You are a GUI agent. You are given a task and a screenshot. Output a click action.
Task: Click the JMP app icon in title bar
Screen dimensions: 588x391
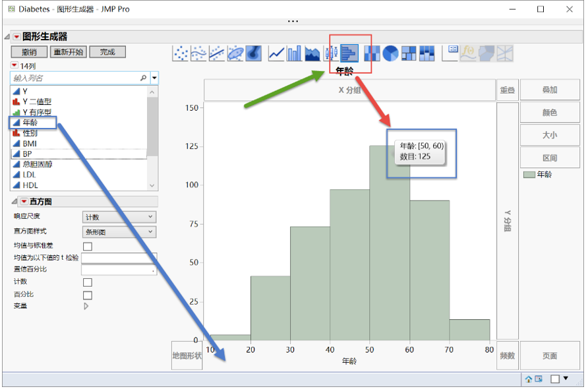tap(12, 9)
